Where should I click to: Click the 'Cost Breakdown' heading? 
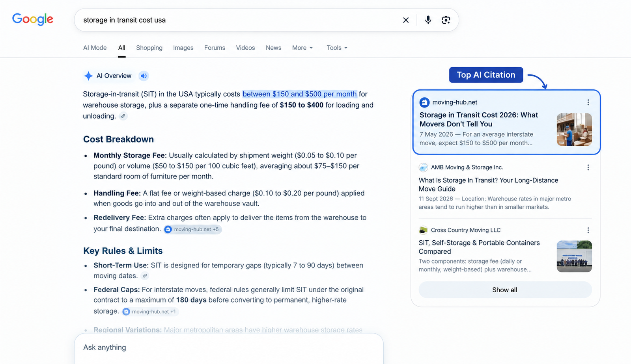[x=118, y=139]
